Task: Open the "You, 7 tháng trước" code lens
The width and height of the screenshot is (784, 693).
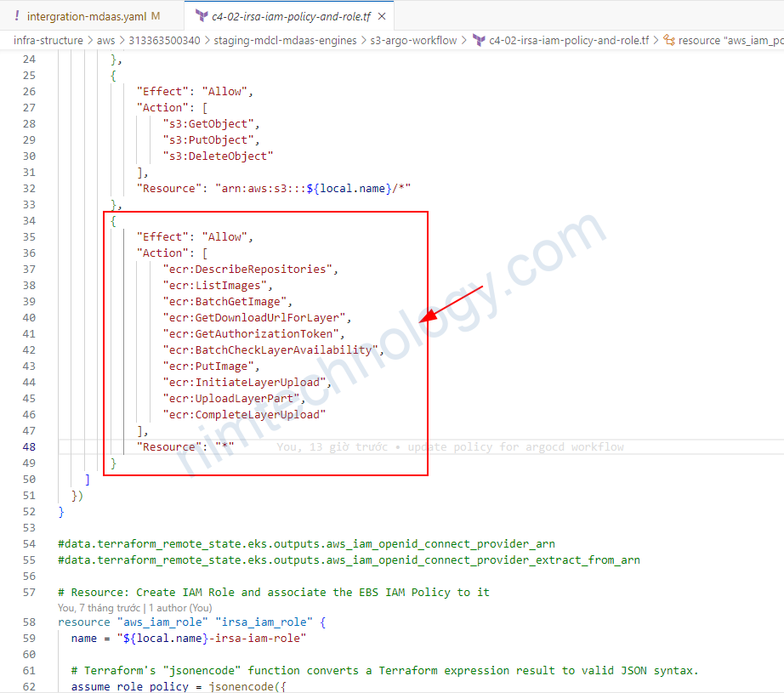Action: pos(99,608)
